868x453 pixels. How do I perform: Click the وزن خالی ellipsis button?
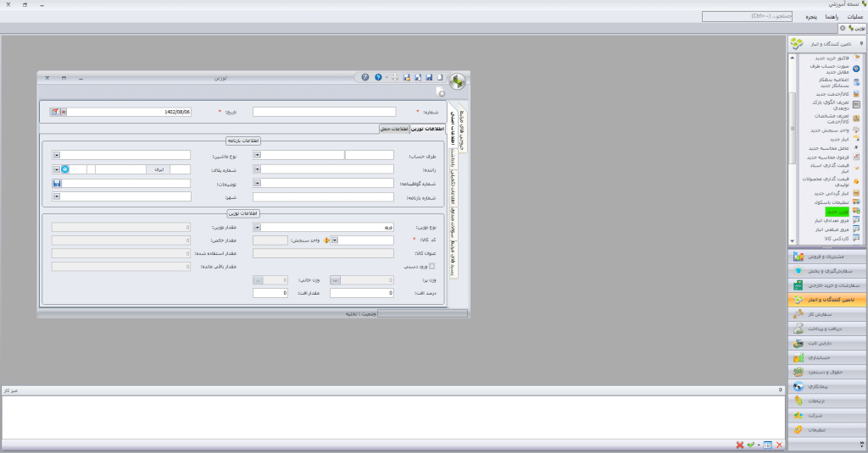258,280
